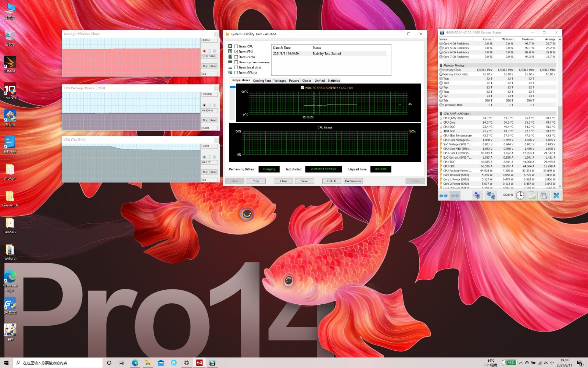The height and width of the screenshot is (368, 588).
Task: Click HWiNFO logging start document icon
Action: (x=532, y=195)
